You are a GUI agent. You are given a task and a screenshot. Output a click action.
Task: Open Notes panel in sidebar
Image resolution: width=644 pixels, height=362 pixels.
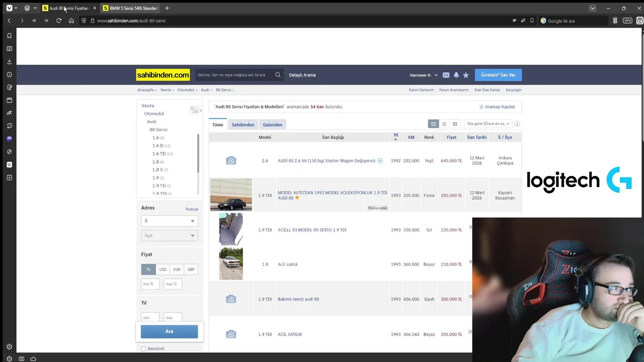[9, 87]
